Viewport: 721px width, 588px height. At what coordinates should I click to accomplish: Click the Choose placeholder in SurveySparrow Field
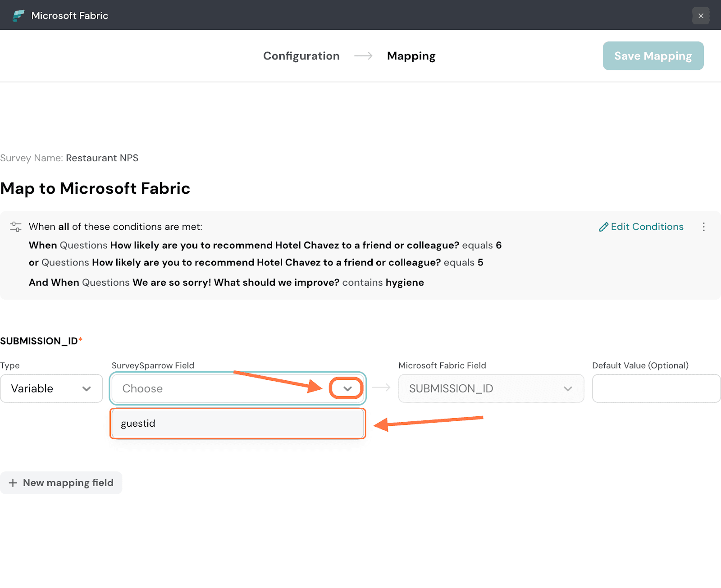tap(143, 388)
